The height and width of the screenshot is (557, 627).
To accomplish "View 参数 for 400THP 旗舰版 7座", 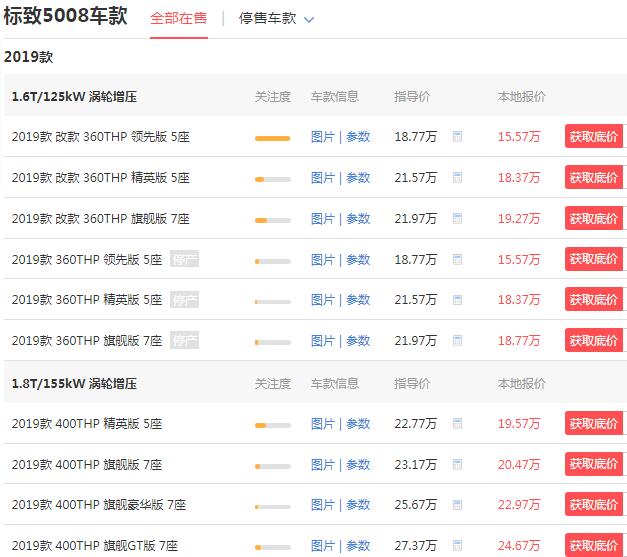I will point(358,465).
